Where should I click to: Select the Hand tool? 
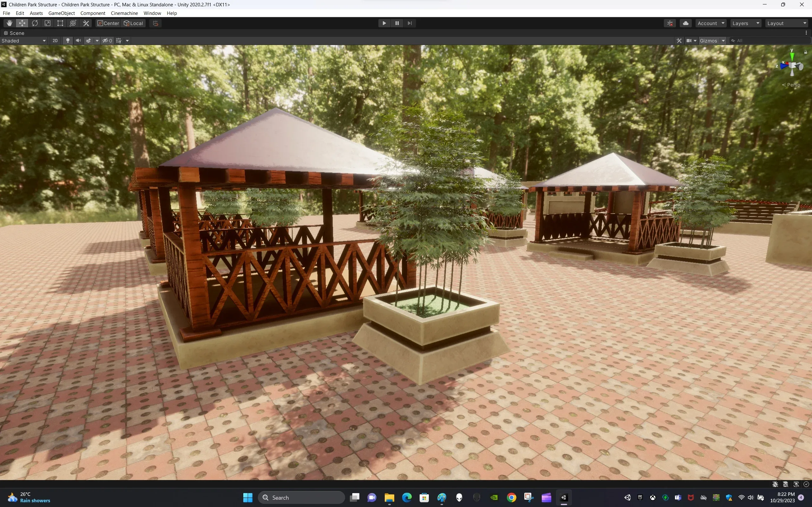(9, 23)
